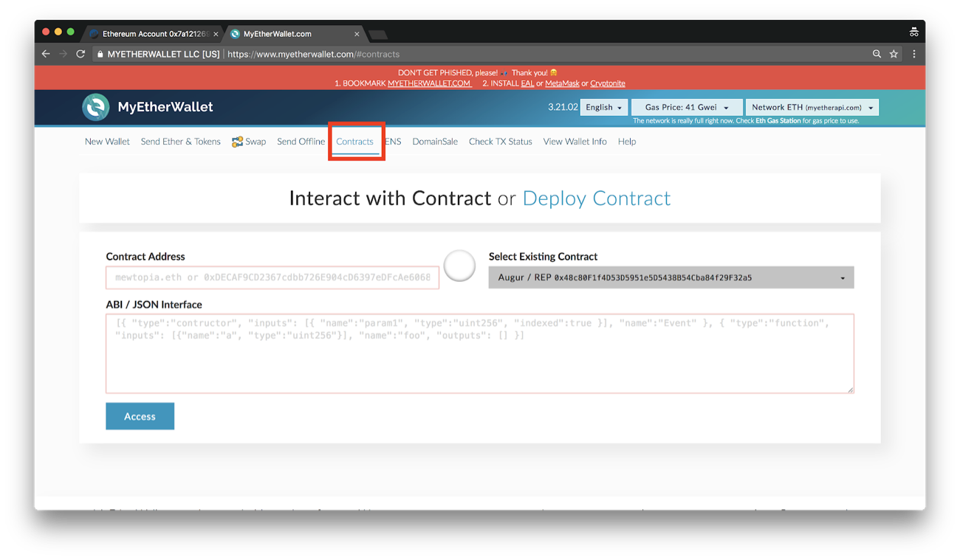The width and height of the screenshot is (960, 560).
Task: Click Interact with Contract heading
Action: 390,198
